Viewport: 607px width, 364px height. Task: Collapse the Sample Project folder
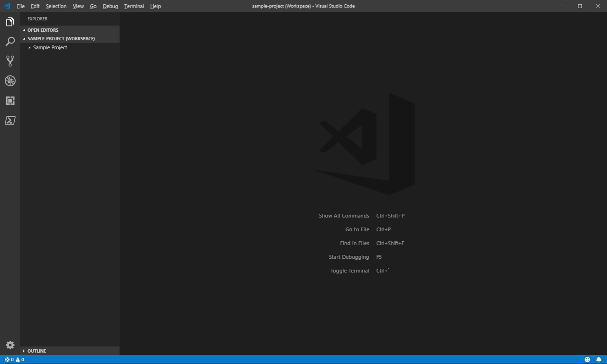pos(70,47)
